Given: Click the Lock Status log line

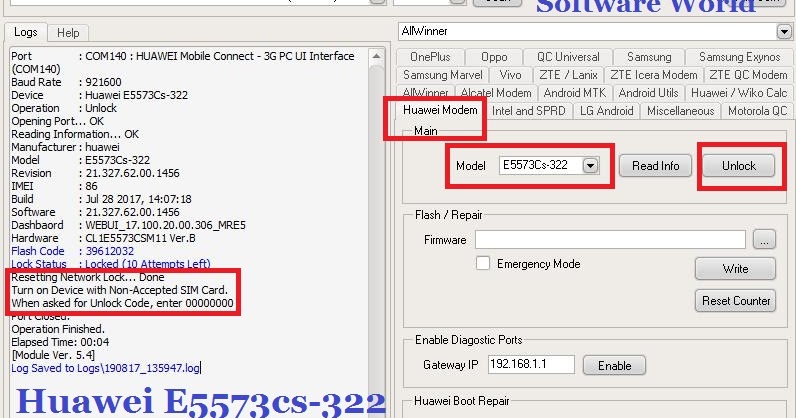Looking at the screenshot, I should (x=111, y=264).
